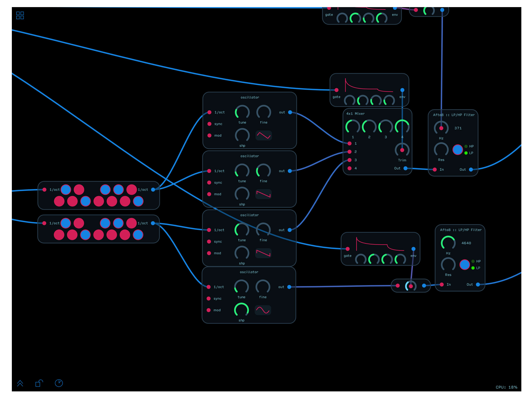Screen dimensions: 532x403
Task: Click third oscillator's sawtooth waveform display
Action: (263, 253)
